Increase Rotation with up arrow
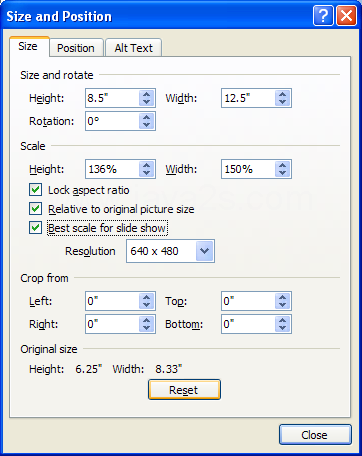The height and width of the screenshot is (456, 362). [x=146, y=117]
